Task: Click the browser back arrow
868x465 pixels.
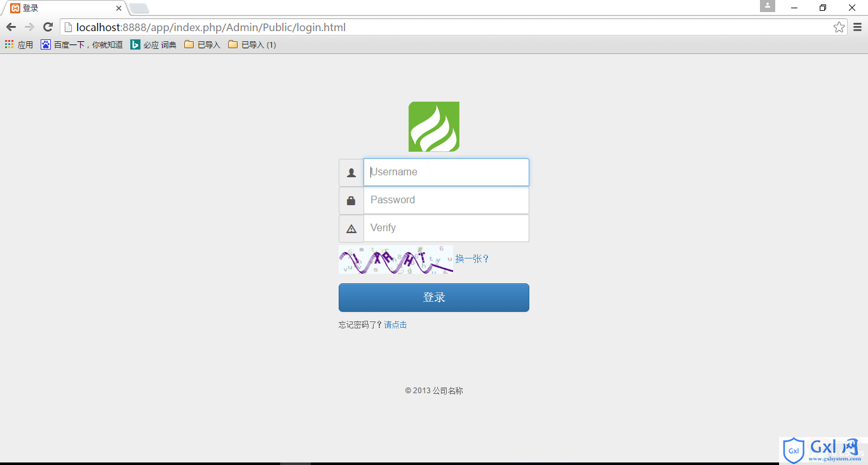Action: point(11,27)
